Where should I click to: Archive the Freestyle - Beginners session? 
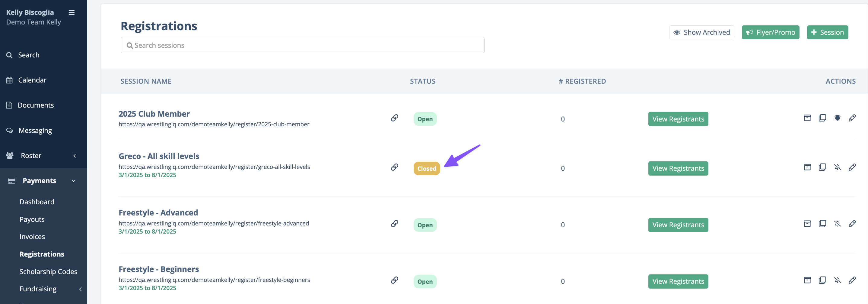tap(807, 280)
